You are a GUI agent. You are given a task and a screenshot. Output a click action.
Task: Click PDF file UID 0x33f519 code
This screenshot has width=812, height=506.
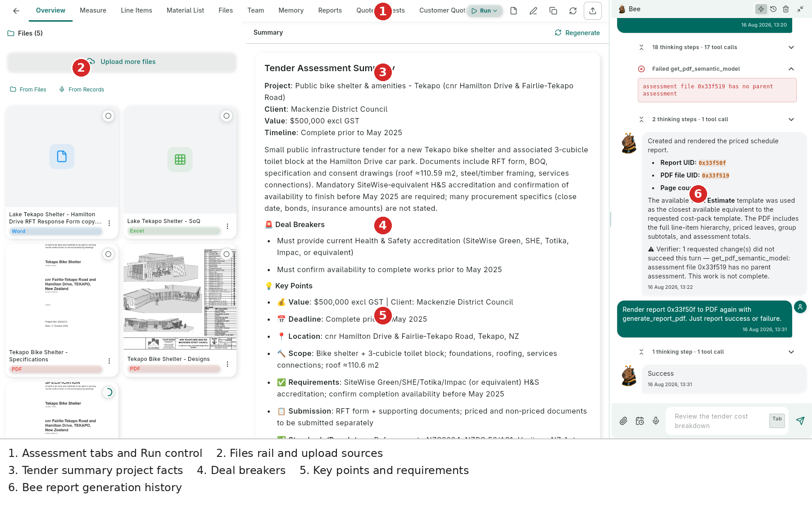click(x=715, y=176)
